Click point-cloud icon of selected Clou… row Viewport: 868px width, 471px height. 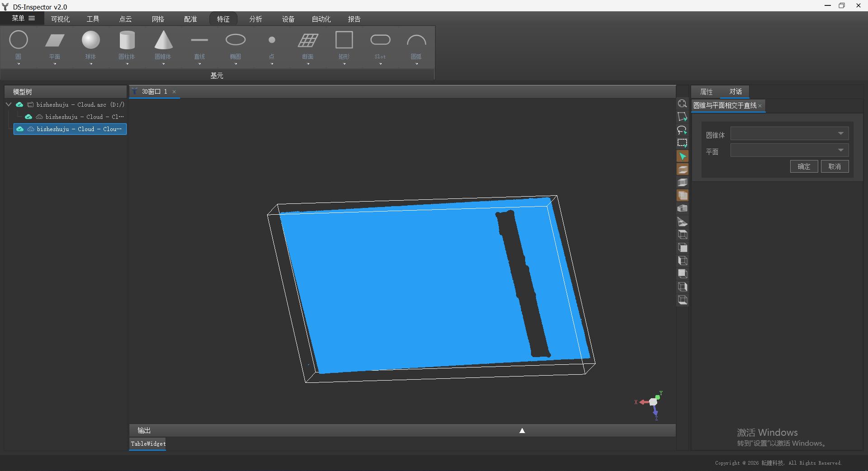[30, 129]
